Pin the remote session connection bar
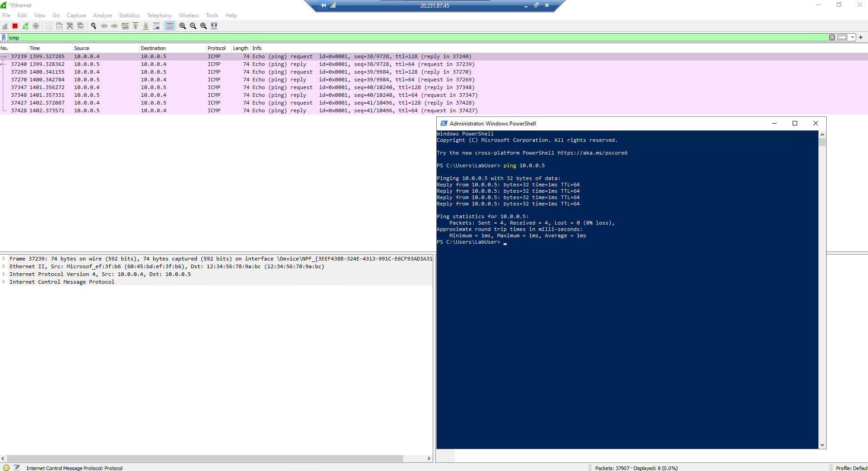 tap(323, 5)
